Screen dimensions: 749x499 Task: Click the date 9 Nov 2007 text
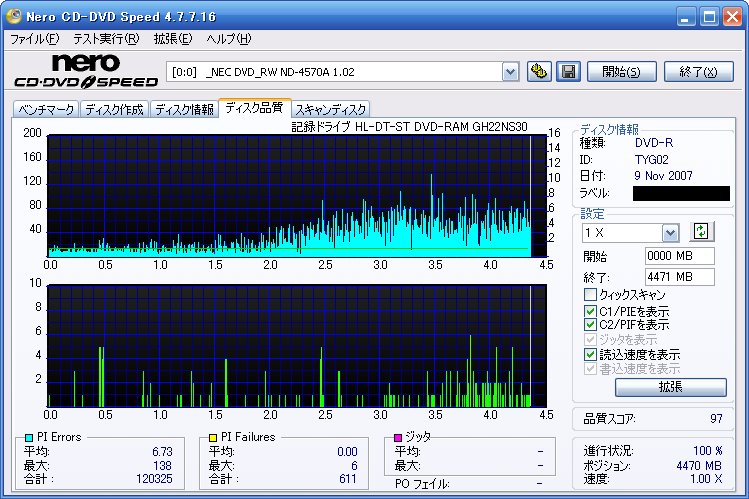[x=663, y=176]
